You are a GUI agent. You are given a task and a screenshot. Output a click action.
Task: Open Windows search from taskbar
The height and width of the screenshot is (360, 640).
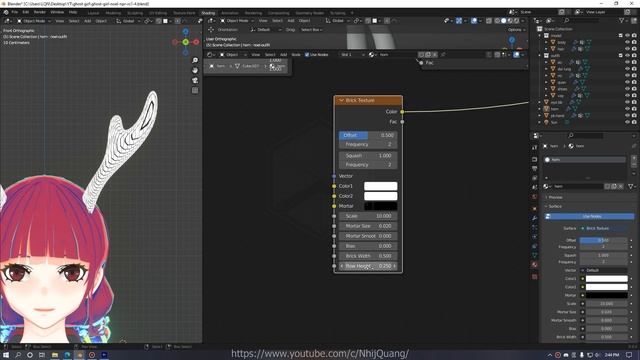tap(18, 355)
